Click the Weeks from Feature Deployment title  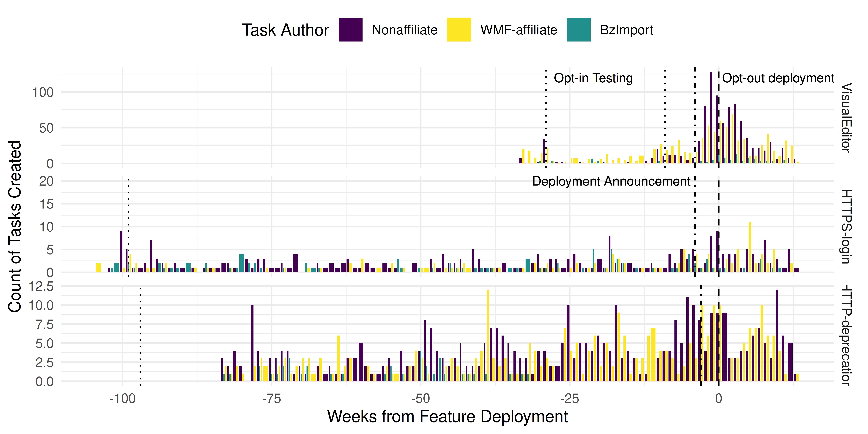pyautogui.click(x=447, y=417)
